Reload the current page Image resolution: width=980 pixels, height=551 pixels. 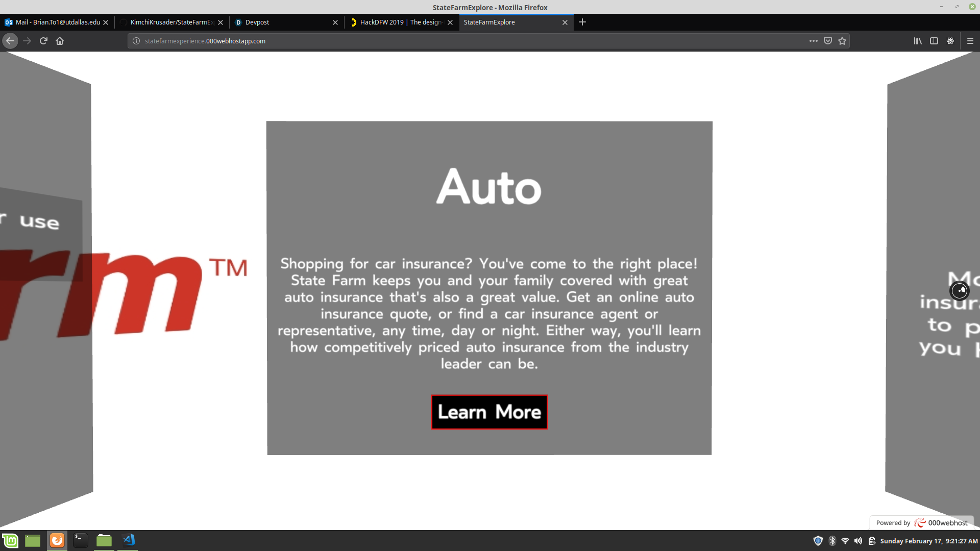point(43,41)
